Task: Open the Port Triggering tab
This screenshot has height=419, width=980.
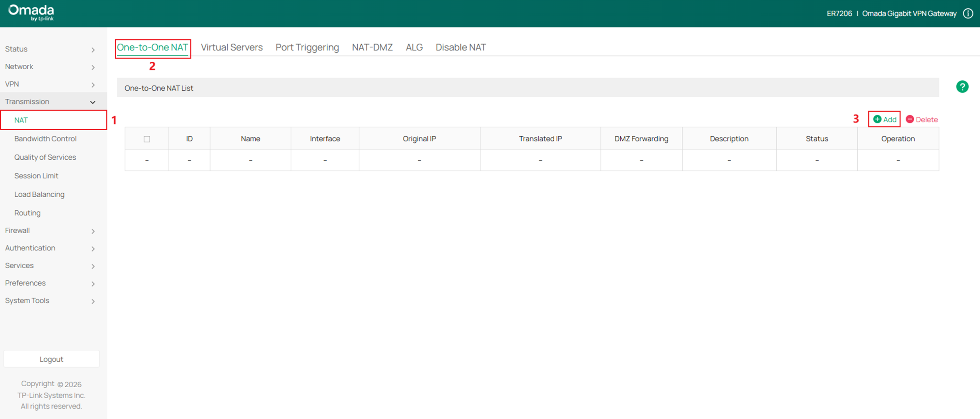Action: point(307,47)
